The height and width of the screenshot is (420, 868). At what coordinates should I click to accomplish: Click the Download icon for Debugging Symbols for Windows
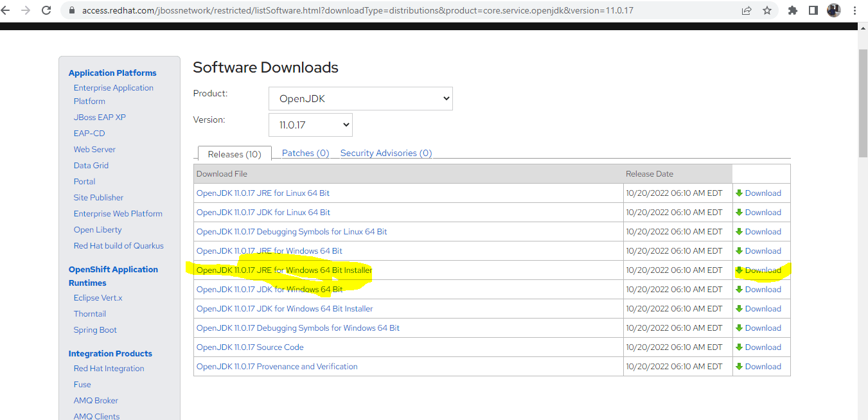click(x=738, y=328)
